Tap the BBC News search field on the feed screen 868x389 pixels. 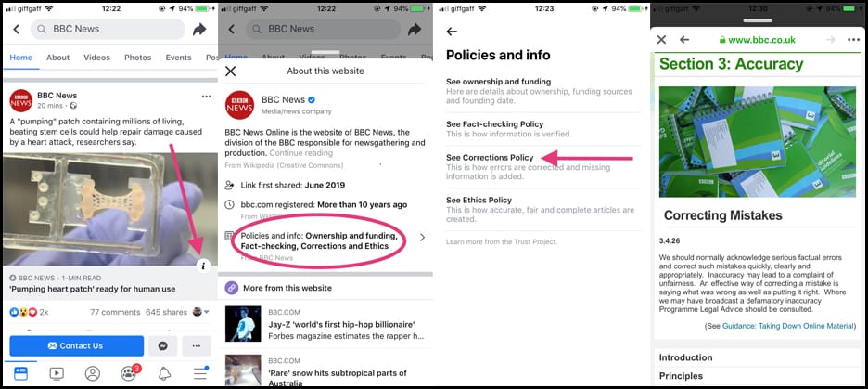click(x=108, y=30)
